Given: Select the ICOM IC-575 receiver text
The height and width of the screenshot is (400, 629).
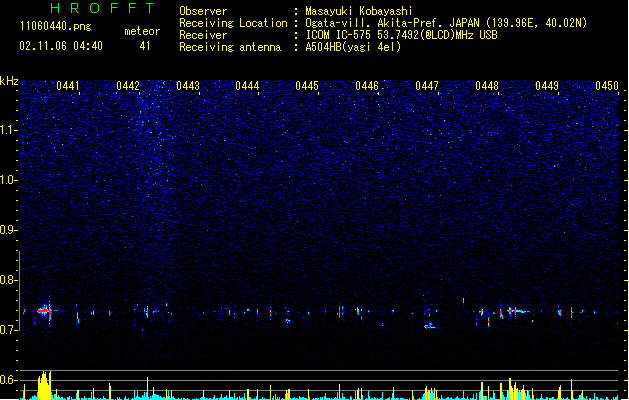Looking at the screenshot, I should (401, 35).
